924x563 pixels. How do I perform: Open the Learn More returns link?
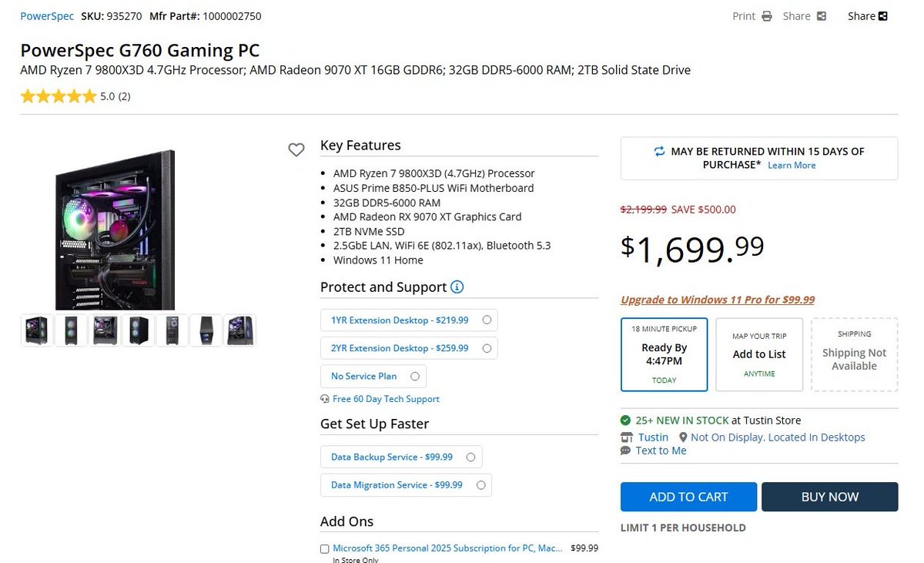(x=792, y=166)
